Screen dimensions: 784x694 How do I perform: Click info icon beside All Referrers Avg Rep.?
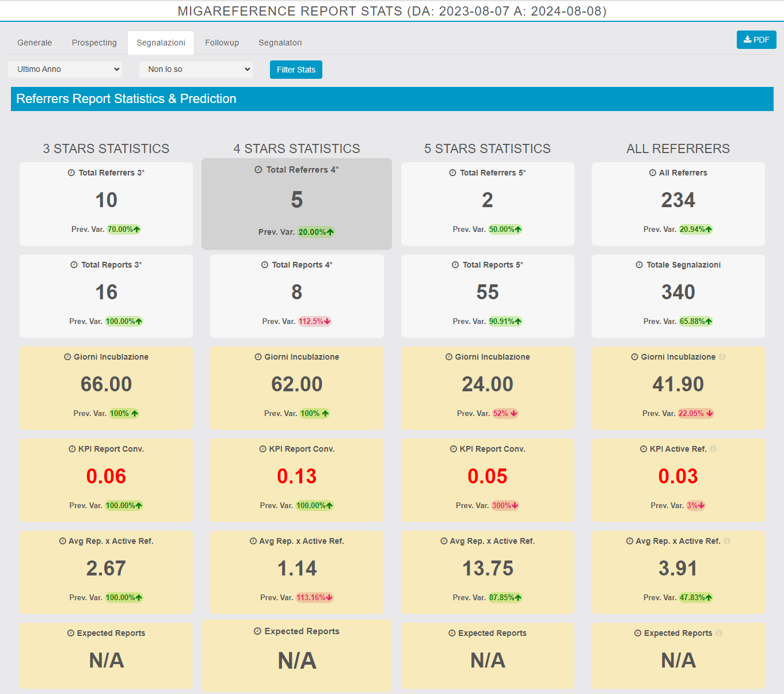pyautogui.click(x=727, y=541)
